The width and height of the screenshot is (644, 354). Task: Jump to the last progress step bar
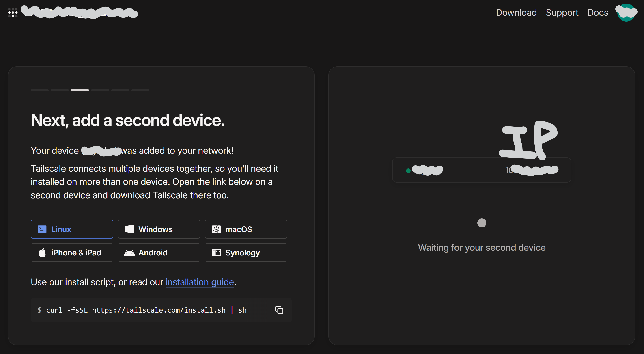(140, 90)
